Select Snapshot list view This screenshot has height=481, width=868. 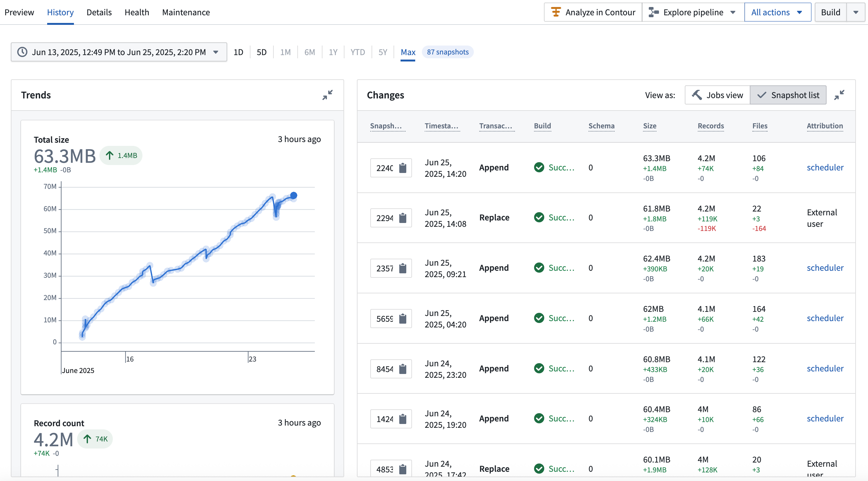pos(788,95)
